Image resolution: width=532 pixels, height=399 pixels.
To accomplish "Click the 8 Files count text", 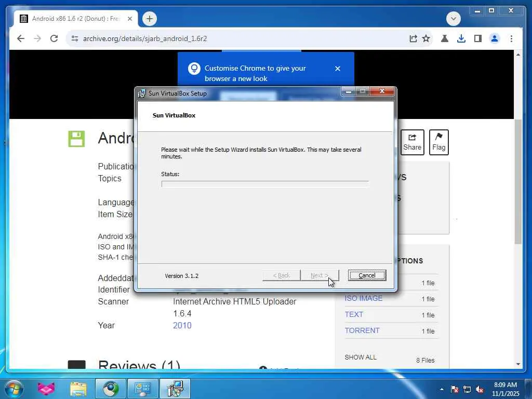I will click(425, 361).
